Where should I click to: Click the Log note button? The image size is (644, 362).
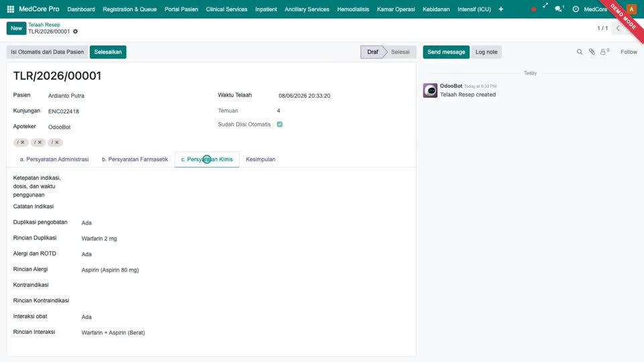click(x=486, y=52)
